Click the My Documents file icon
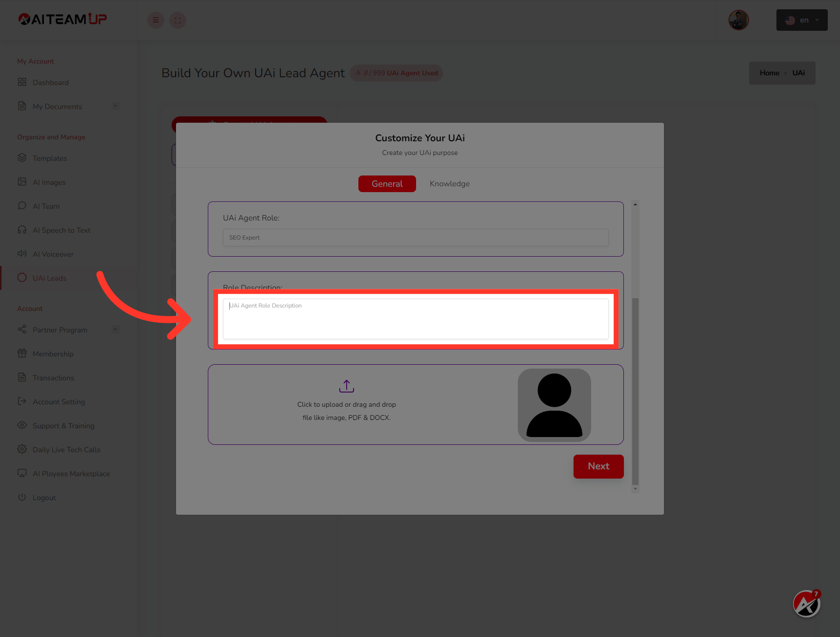The height and width of the screenshot is (637, 840). point(22,106)
